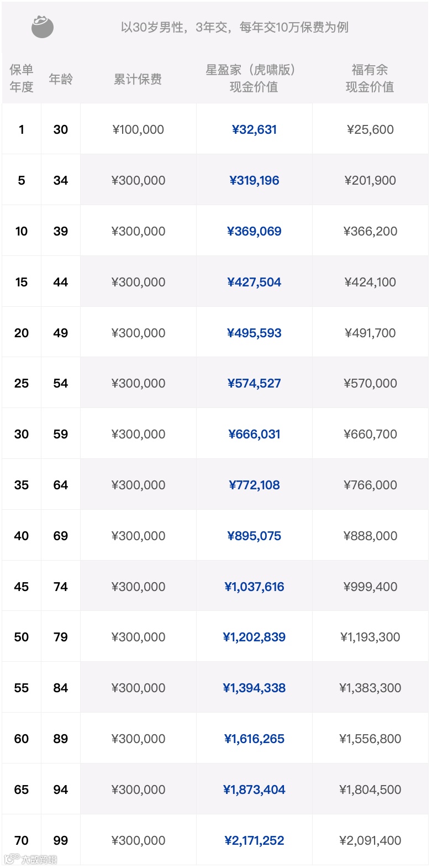Click the age 99 cell
Image resolution: width=432 pixels, height=868 pixels.
pos(61,840)
